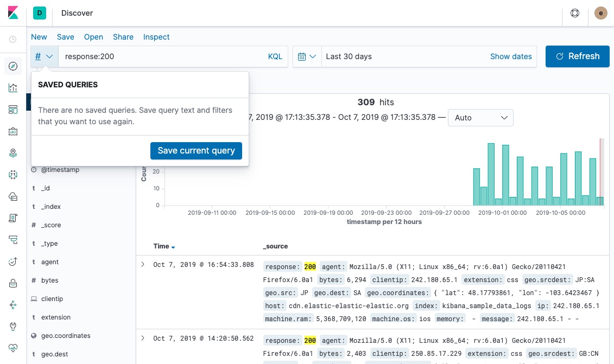Open Maps from the sidebar

pyautogui.click(x=13, y=153)
